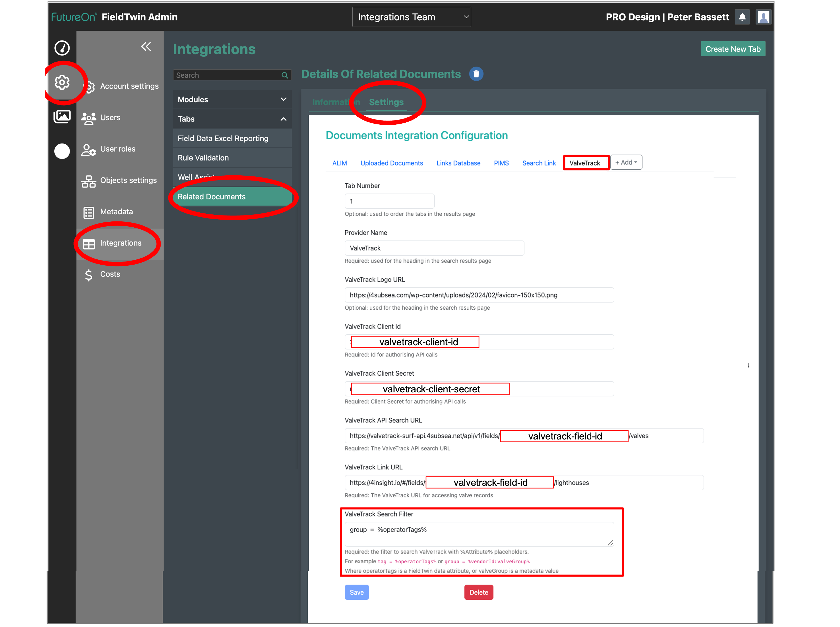
Task: Open Metadata in sidebar
Action: pyautogui.click(x=116, y=212)
